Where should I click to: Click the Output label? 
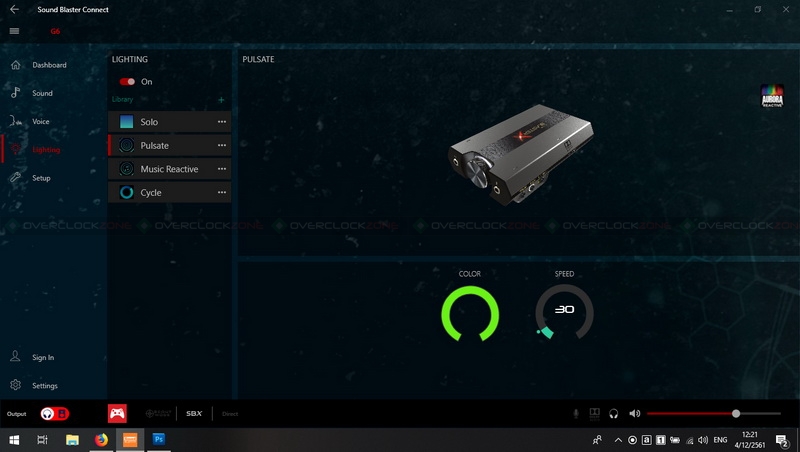click(16, 414)
